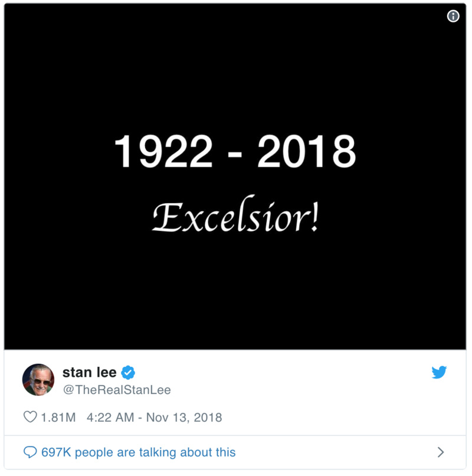
Task: Click the blue Twitter bird logo
Action: tap(439, 373)
